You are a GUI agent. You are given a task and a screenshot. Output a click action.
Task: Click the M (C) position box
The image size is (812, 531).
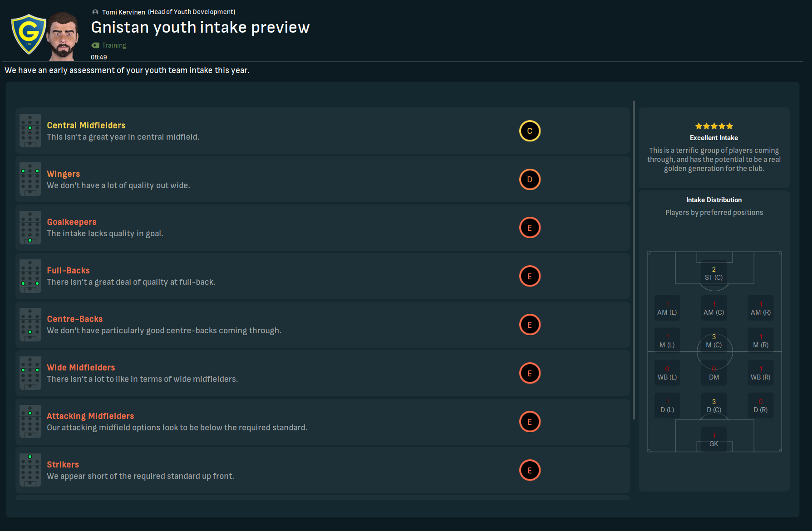tap(714, 341)
